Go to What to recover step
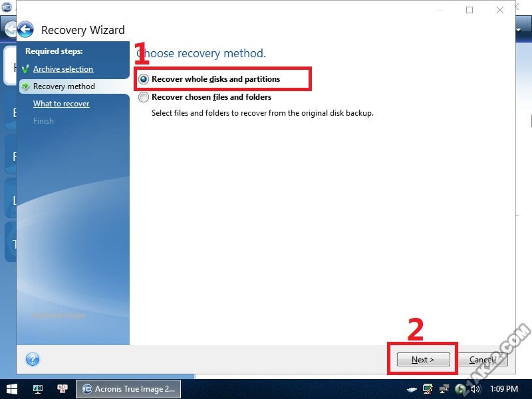Viewport: 532px width, 399px height. (x=61, y=104)
